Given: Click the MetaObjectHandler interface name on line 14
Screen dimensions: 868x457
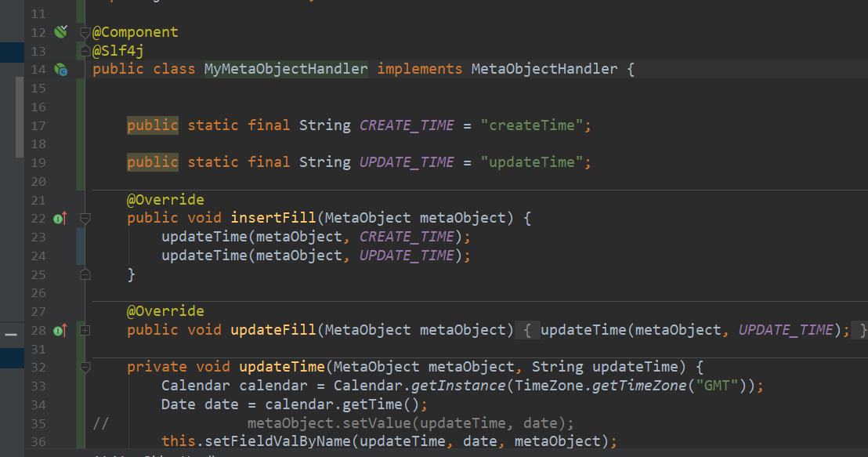Looking at the screenshot, I should 544,69.
